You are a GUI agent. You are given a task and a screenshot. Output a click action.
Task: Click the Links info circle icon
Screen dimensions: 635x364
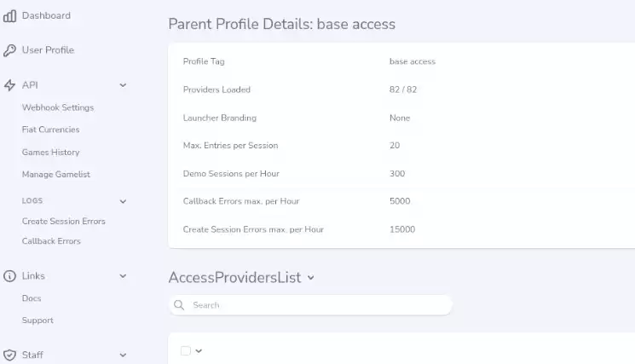[9, 276]
